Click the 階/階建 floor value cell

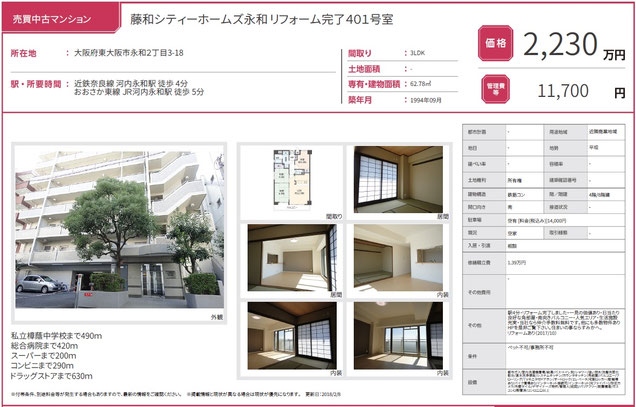click(x=606, y=195)
